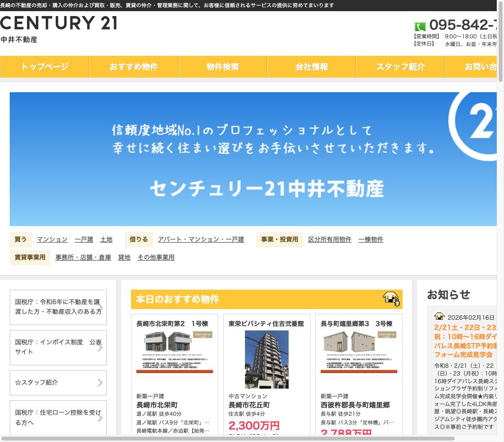Click the 借りる category label
504x442 pixels.
click(139, 240)
